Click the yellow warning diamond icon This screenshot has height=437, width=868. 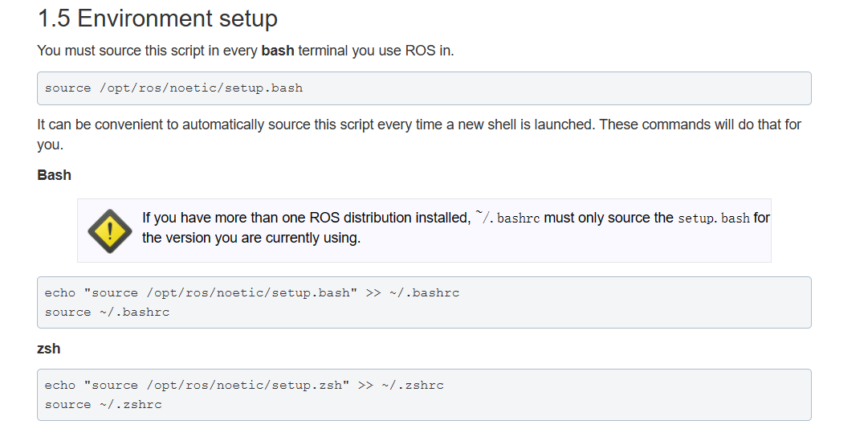[109, 231]
